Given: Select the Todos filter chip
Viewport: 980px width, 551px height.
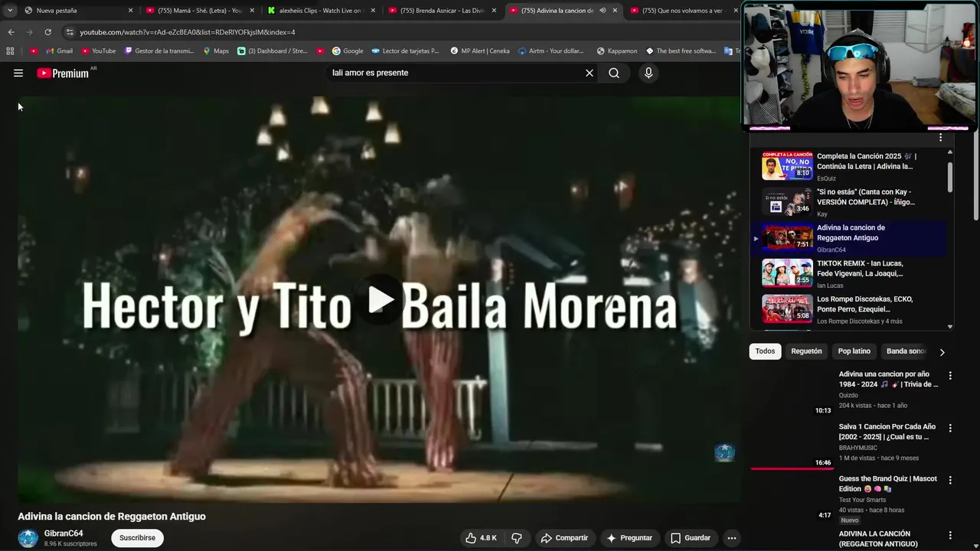Looking at the screenshot, I should coord(765,351).
